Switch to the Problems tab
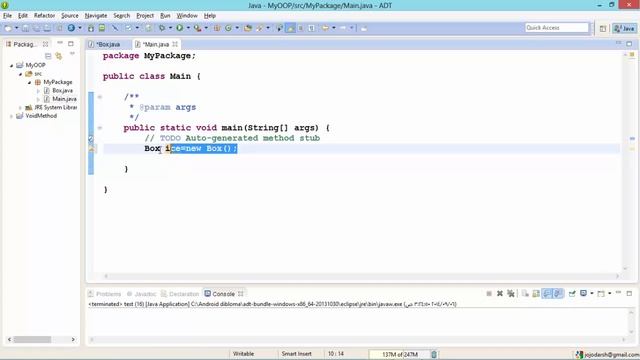Image resolution: width=640 pixels, height=360 pixels. [105, 294]
